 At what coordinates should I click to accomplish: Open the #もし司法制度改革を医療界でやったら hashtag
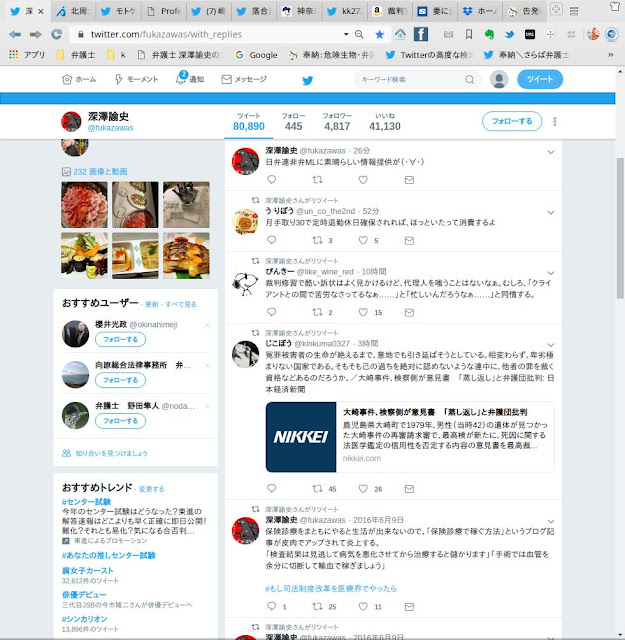pyautogui.click(x=331, y=588)
